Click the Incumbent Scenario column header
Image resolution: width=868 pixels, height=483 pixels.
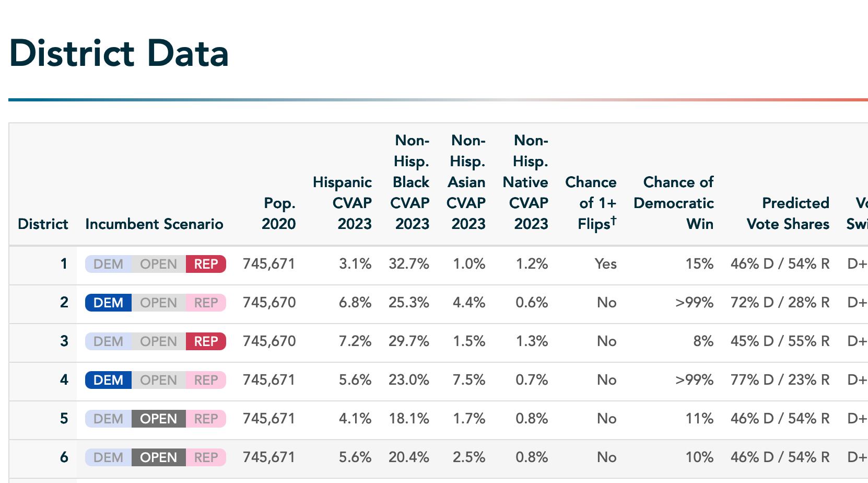154,224
